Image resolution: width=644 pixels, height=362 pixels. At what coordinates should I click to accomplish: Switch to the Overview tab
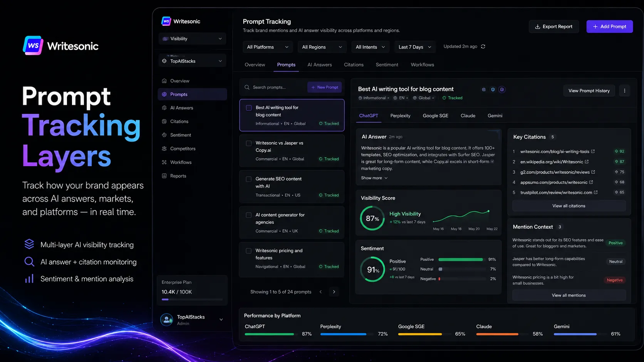255,65
